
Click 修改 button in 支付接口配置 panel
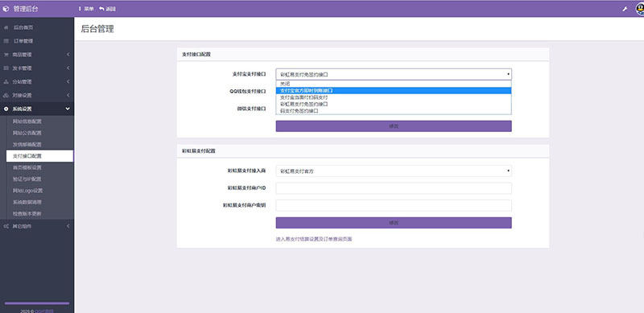coord(394,126)
